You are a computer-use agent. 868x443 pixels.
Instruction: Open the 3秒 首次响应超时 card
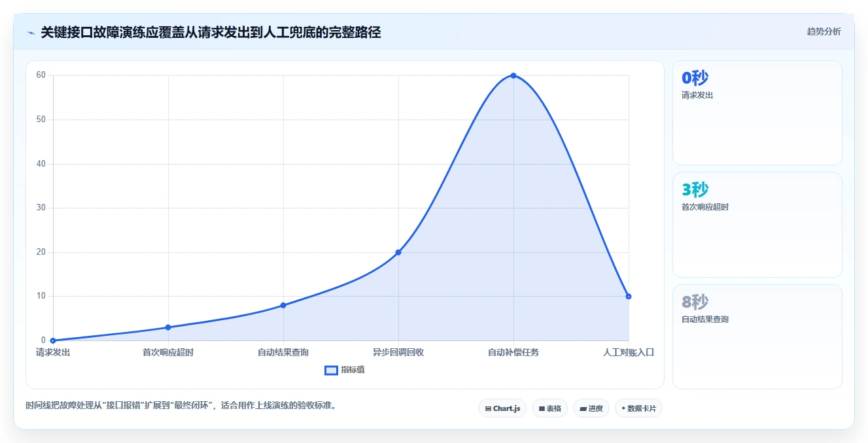(757, 225)
